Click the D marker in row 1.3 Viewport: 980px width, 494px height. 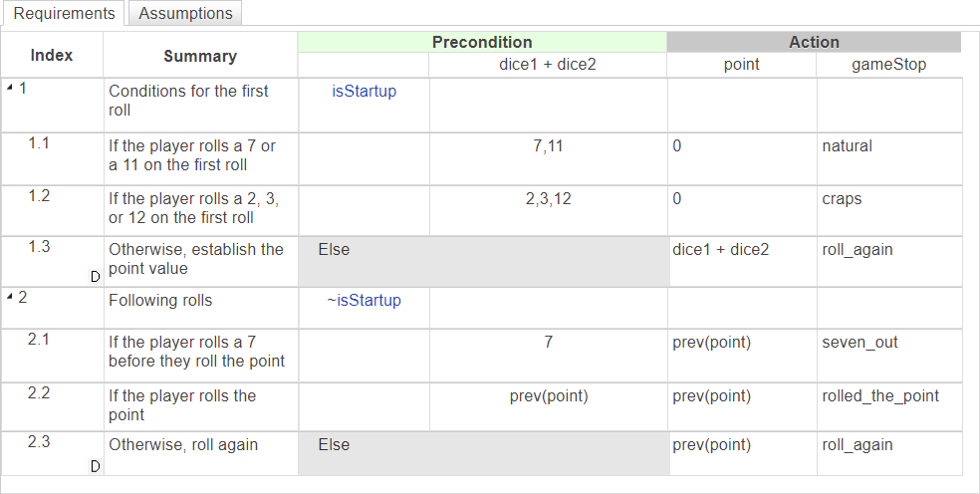(x=96, y=277)
